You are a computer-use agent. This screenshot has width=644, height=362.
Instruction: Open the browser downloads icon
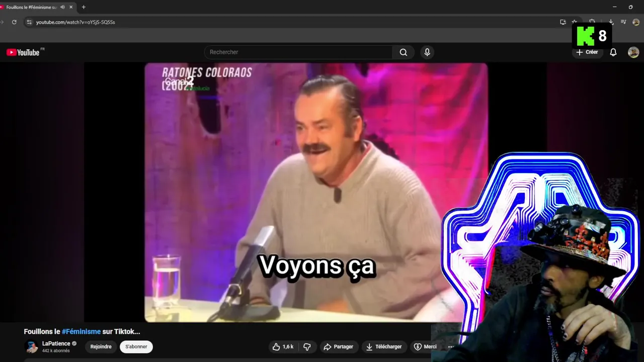tap(611, 22)
